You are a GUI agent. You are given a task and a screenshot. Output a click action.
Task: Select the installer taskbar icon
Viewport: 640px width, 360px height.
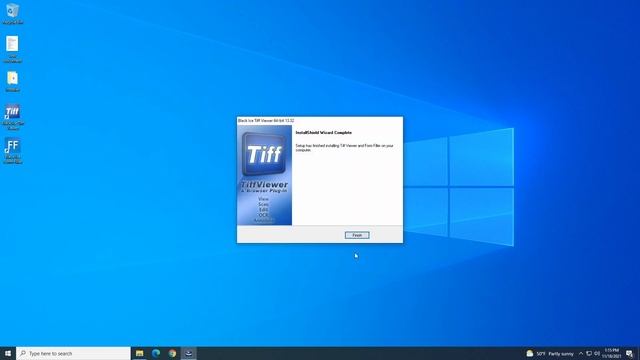[189, 353]
